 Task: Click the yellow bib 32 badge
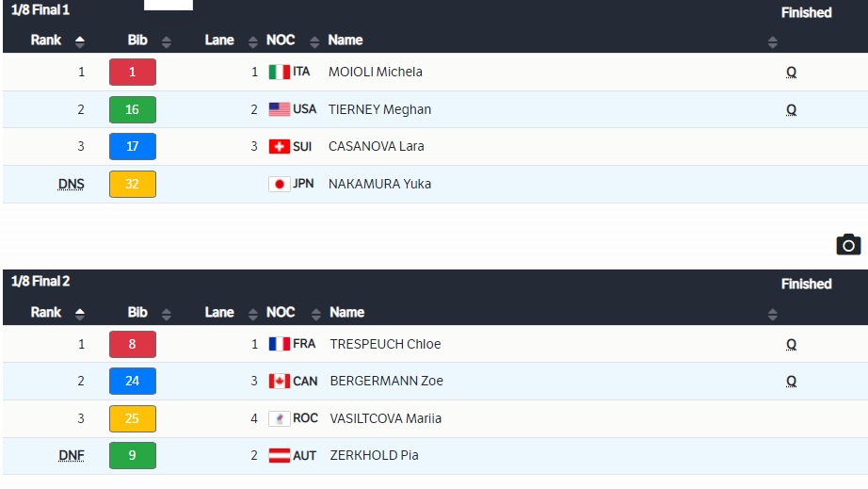coord(133,184)
